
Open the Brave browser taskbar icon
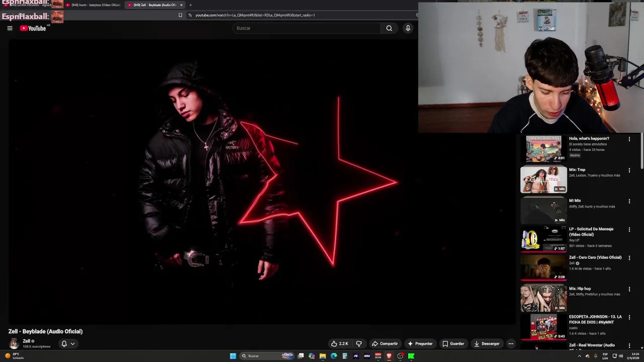[389, 356]
